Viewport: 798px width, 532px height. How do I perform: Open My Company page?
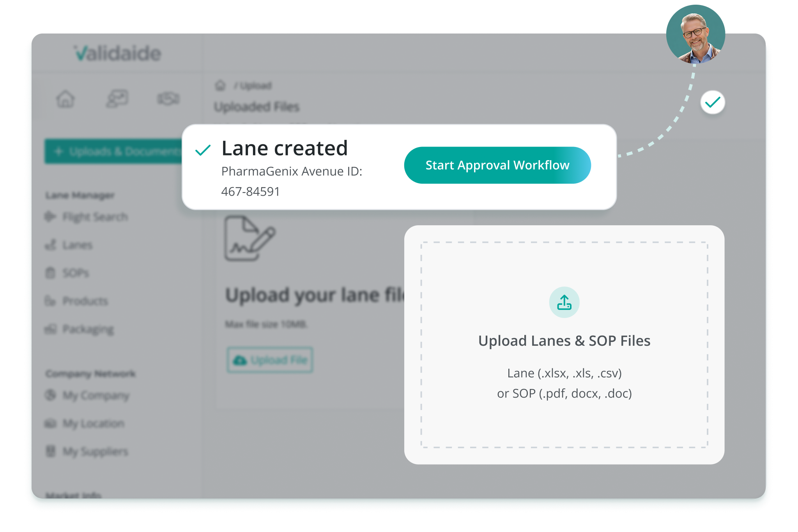[96, 395]
